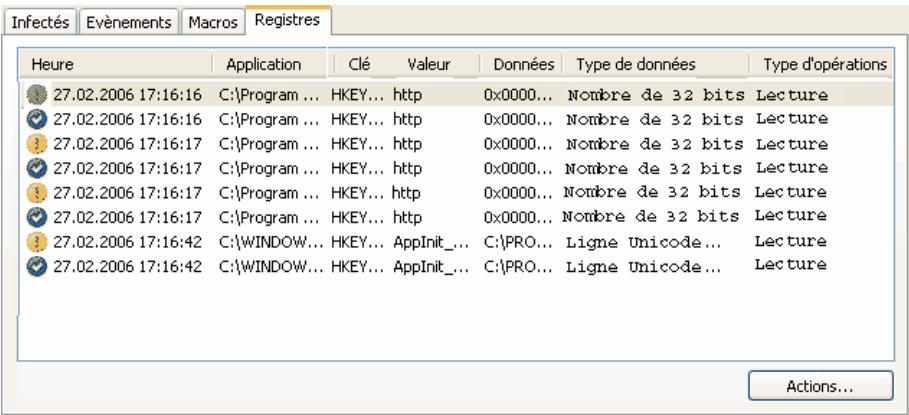Viewport: 909px width, 415px height.
Task: Click orange warning icon of 17:16:42 row
Action: (37, 242)
